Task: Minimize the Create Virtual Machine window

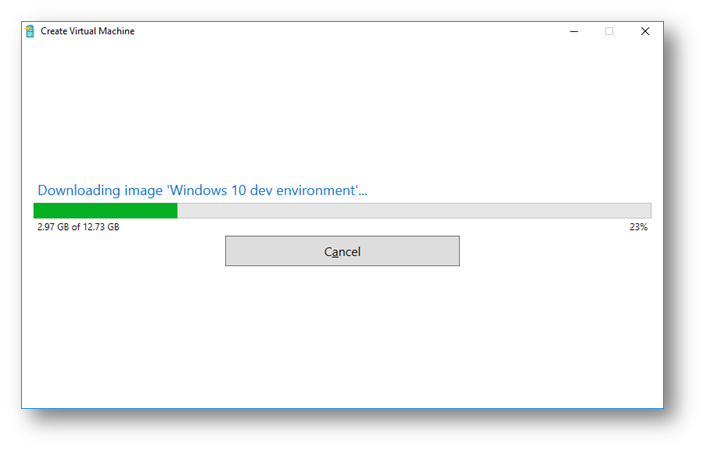Action: point(574,32)
